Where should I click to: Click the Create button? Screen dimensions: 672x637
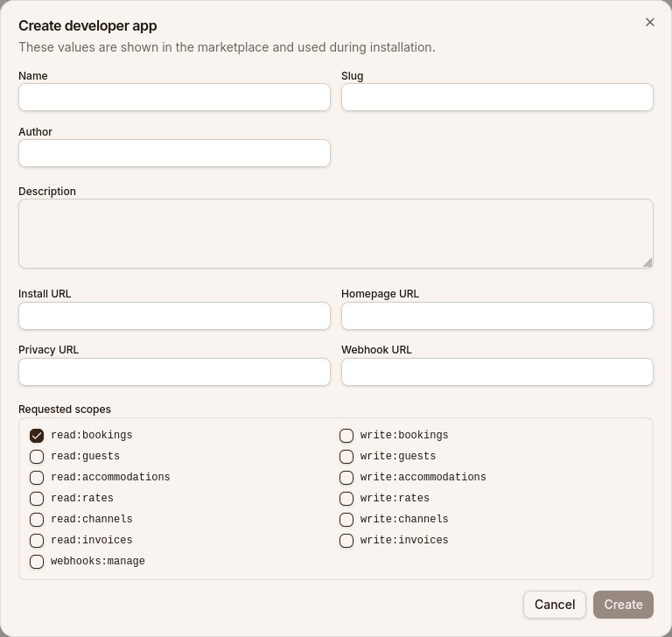[623, 605]
